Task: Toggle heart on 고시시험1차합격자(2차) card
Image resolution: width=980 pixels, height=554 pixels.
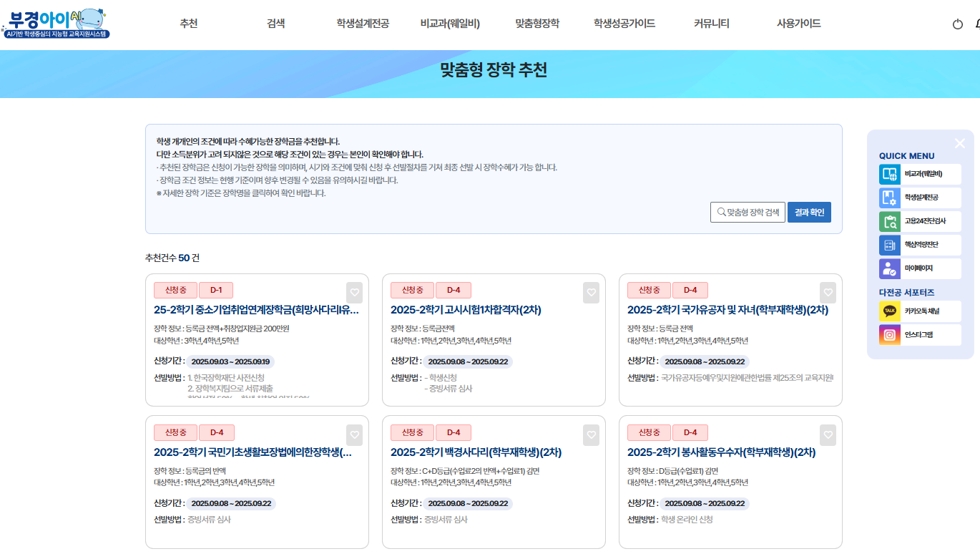Action: click(591, 293)
